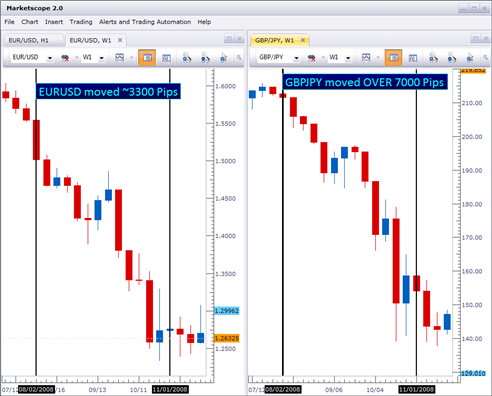The image size is (492, 396).
Task: Close the GBP/JPY, W1 tab
Action: click(x=303, y=40)
